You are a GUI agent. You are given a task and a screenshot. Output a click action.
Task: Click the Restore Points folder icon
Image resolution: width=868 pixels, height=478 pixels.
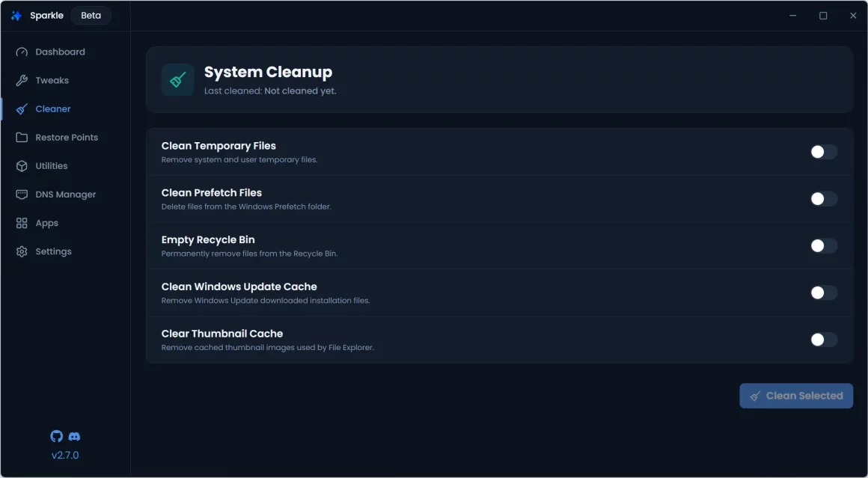click(22, 138)
